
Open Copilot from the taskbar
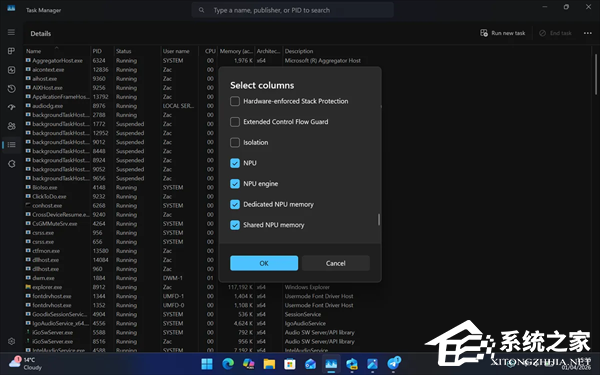point(248,364)
